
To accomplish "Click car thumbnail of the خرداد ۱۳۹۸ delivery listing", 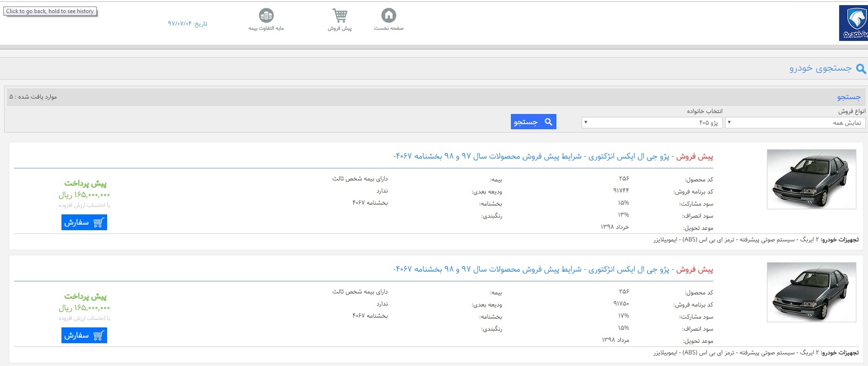I will point(811,179).
